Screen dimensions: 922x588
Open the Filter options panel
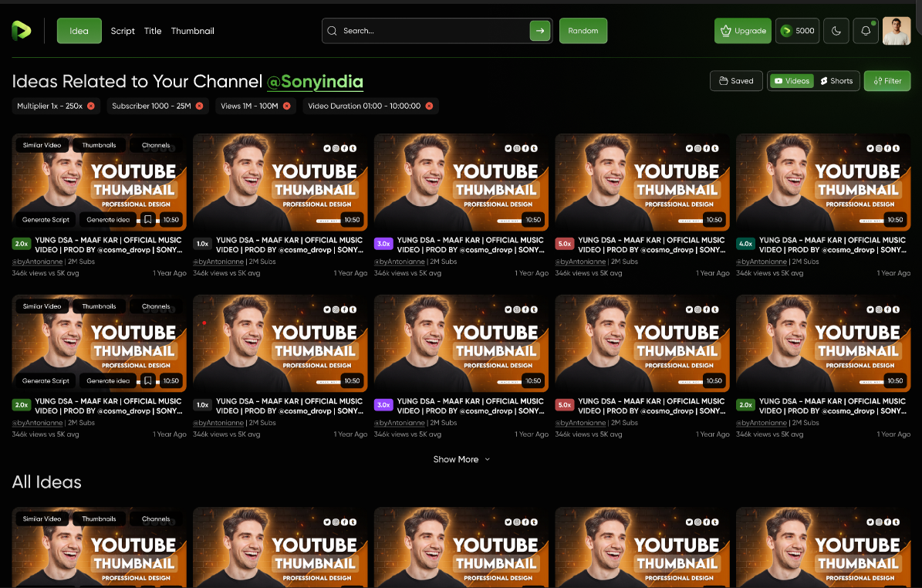coord(887,81)
